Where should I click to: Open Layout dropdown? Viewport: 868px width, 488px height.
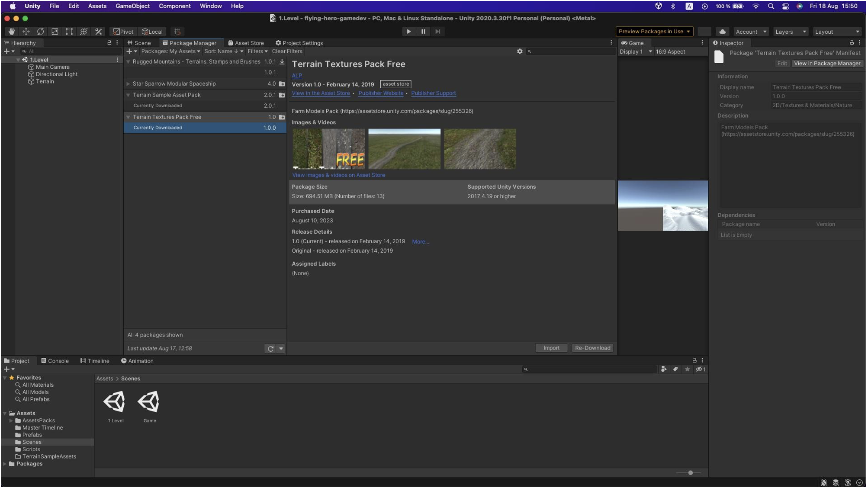click(x=837, y=32)
